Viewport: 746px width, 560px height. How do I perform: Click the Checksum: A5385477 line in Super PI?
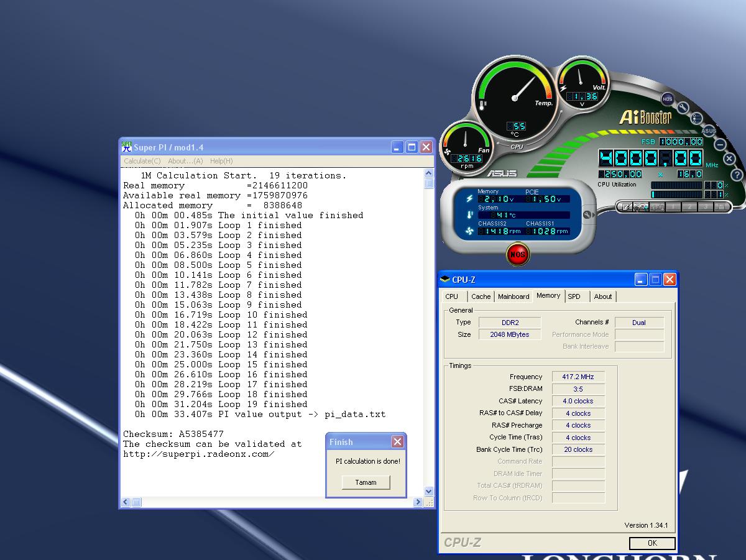click(x=173, y=434)
